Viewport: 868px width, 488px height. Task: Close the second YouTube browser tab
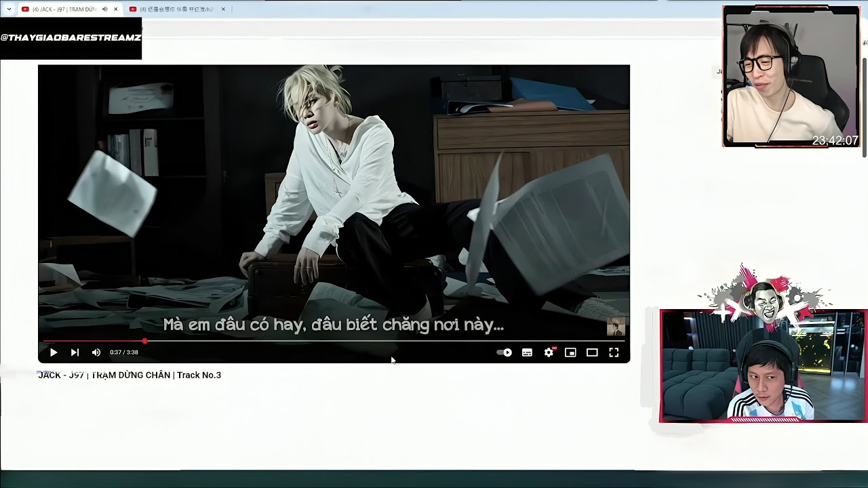pyautogui.click(x=223, y=9)
